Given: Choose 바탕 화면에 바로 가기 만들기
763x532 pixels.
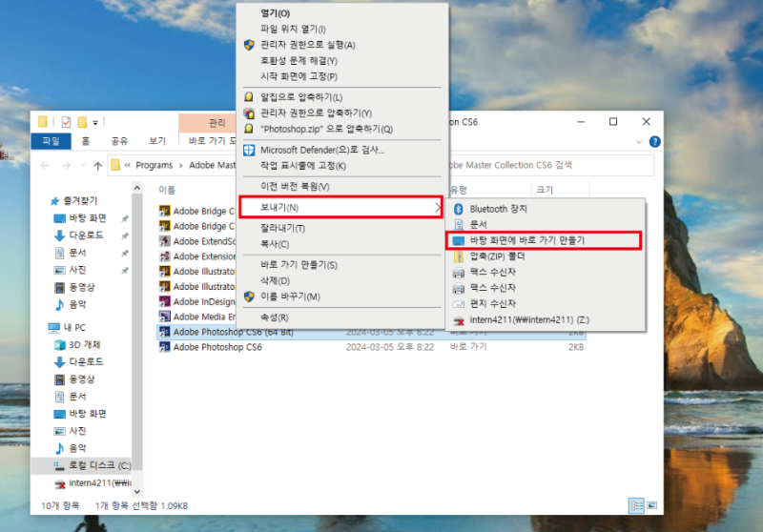Looking at the screenshot, I should coord(544,240).
